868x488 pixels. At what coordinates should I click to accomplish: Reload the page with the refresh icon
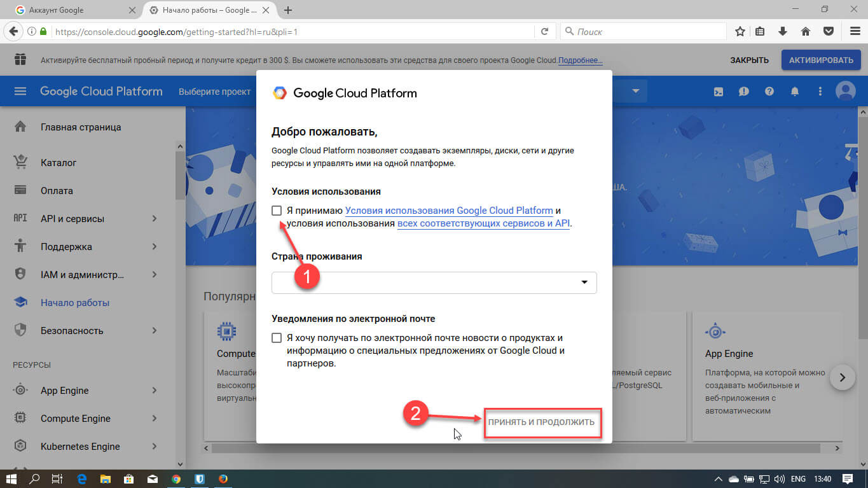[544, 31]
